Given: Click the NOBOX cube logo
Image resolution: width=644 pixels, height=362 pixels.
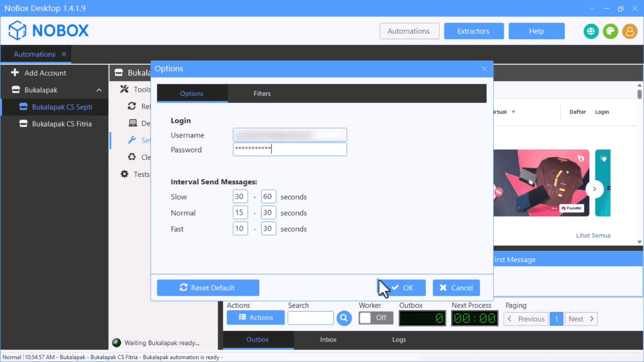Looking at the screenshot, I should pos(17,31).
